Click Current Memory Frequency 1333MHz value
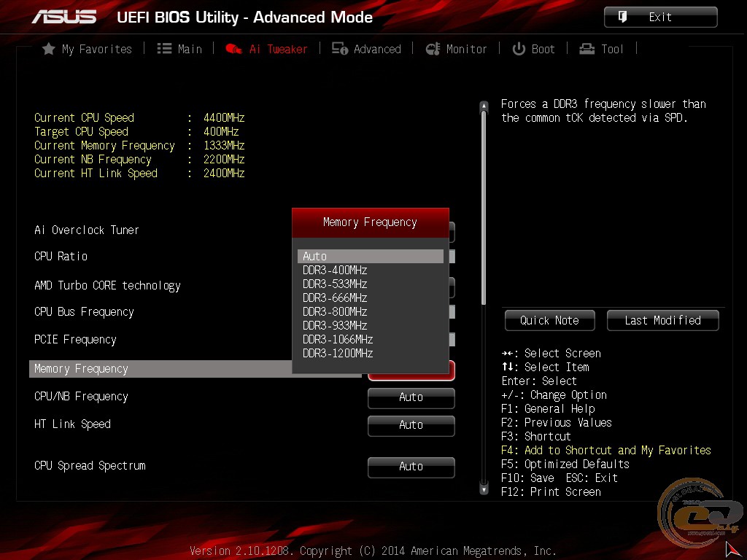 pyautogui.click(x=224, y=145)
